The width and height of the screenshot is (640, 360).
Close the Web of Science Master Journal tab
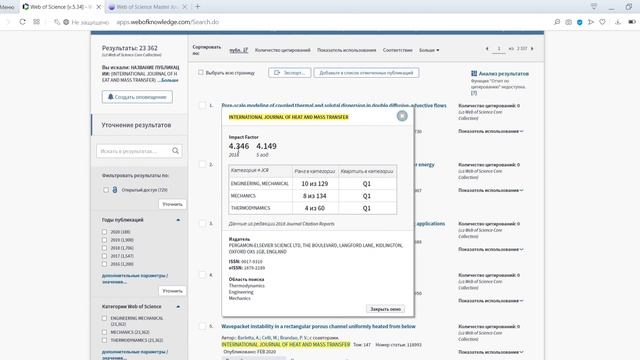point(184,7)
